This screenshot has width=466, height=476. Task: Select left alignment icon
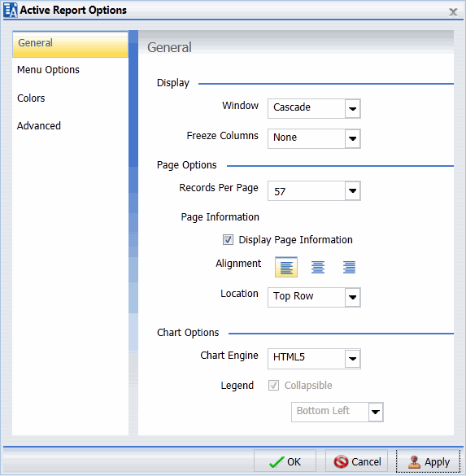click(286, 267)
